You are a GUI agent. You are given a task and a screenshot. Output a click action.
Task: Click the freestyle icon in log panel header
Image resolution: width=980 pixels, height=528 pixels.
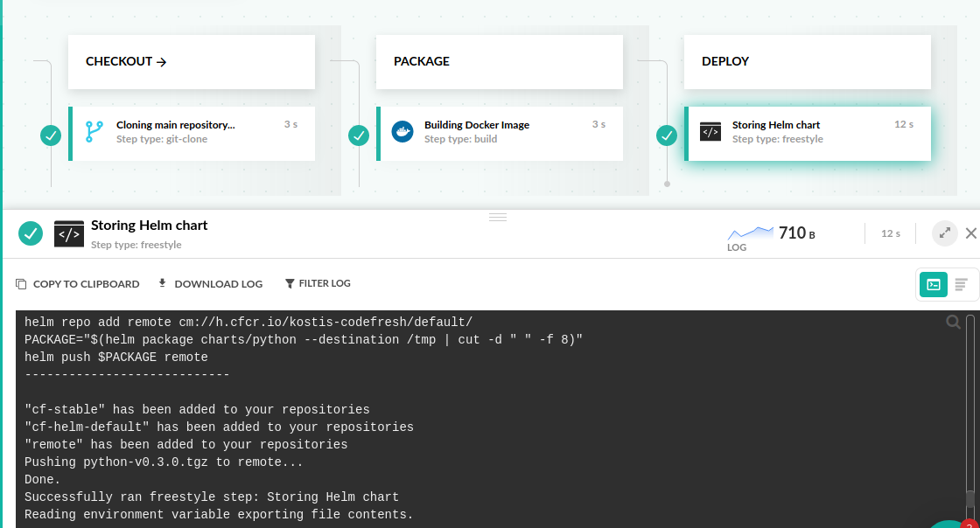coord(69,233)
